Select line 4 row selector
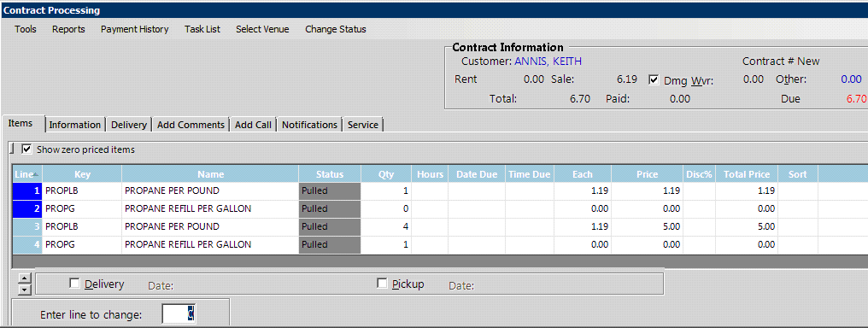The height and width of the screenshot is (328, 868). pyautogui.click(x=27, y=244)
